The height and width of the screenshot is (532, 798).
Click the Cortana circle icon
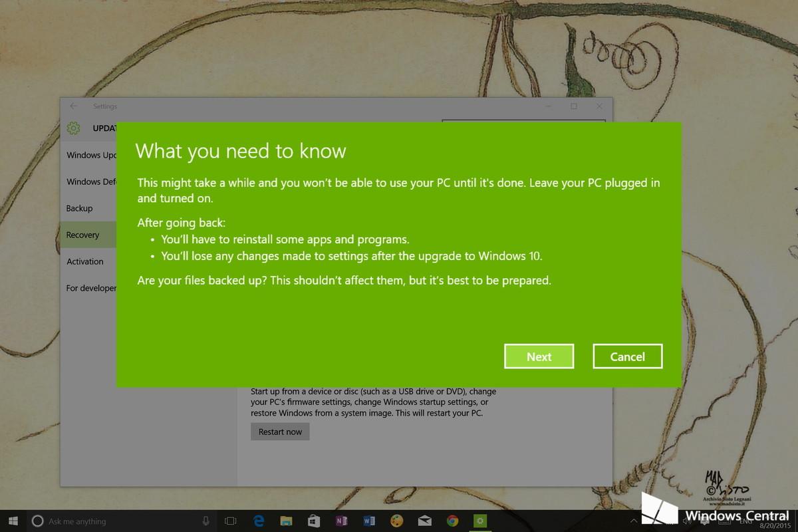click(37, 521)
